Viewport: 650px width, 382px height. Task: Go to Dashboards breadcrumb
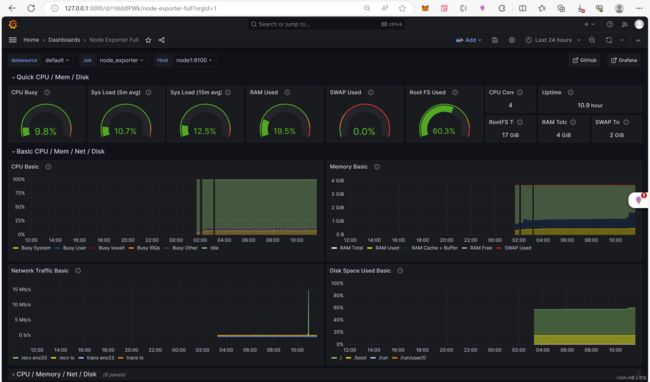[x=64, y=40]
